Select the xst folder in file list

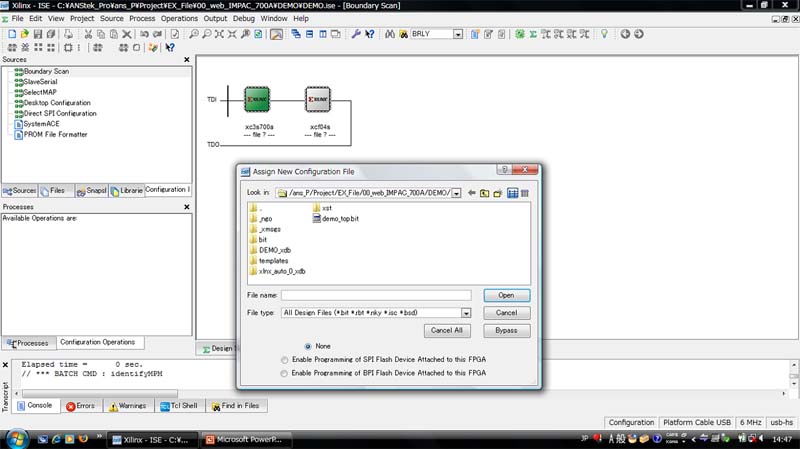pos(322,208)
